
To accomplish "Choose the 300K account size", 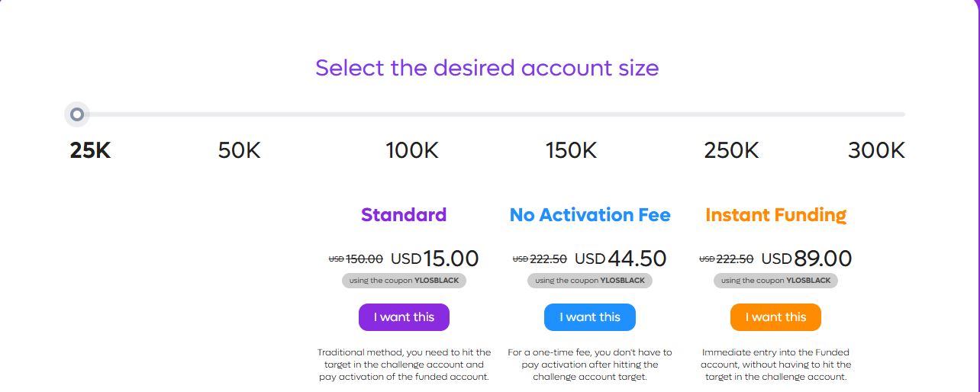I will pos(876,150).
